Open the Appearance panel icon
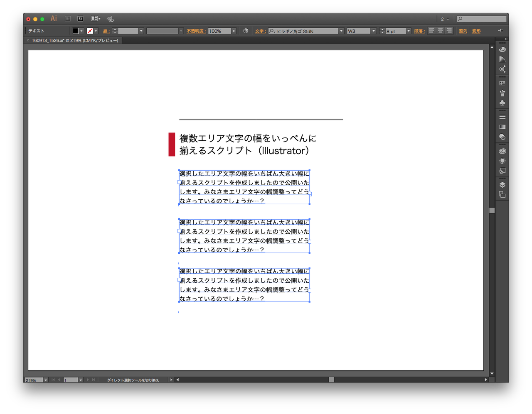 [502, 161]
